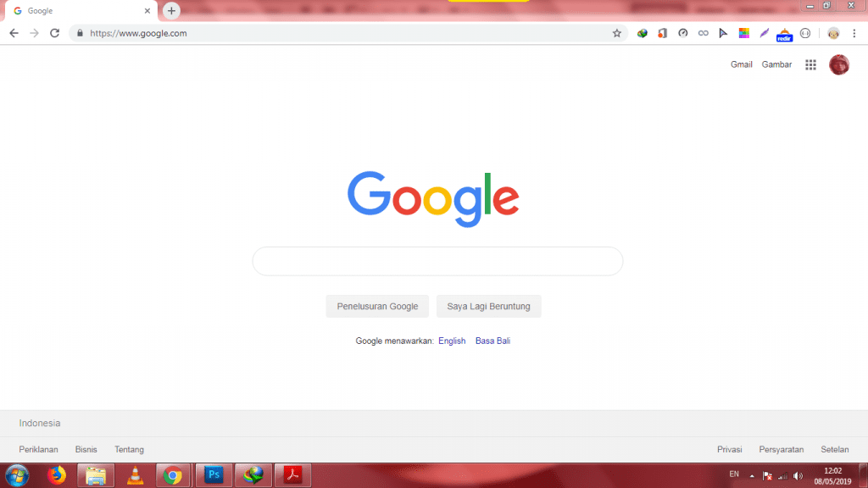Focus the URL address bar
Viewport: 868px width, 488px height.
(x=348, y=33)
